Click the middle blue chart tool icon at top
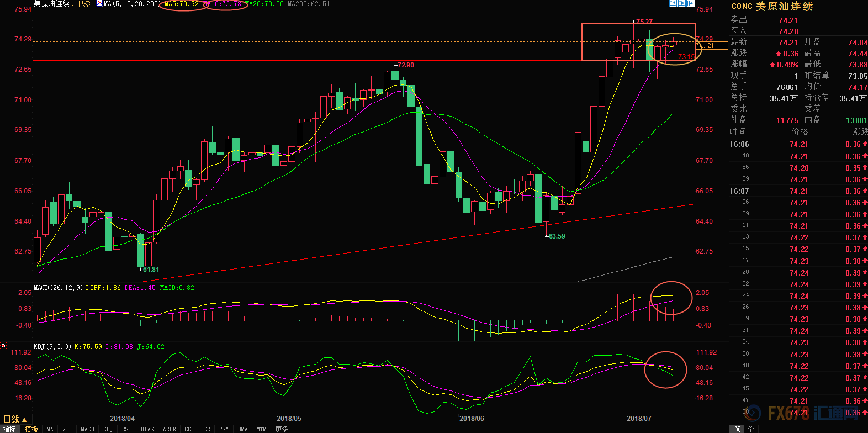The height and width of the screenshot is (433, 868). tap(682, 3)
